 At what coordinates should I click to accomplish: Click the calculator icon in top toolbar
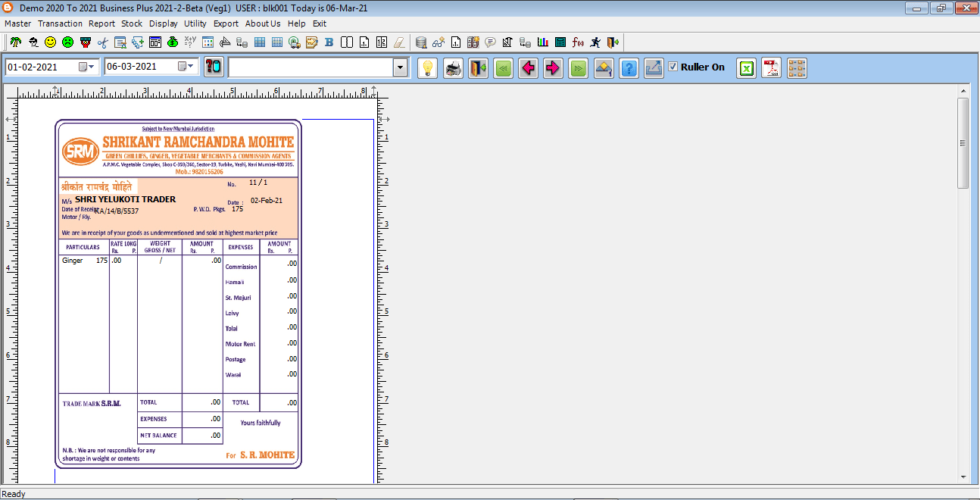tap(560, 42)
